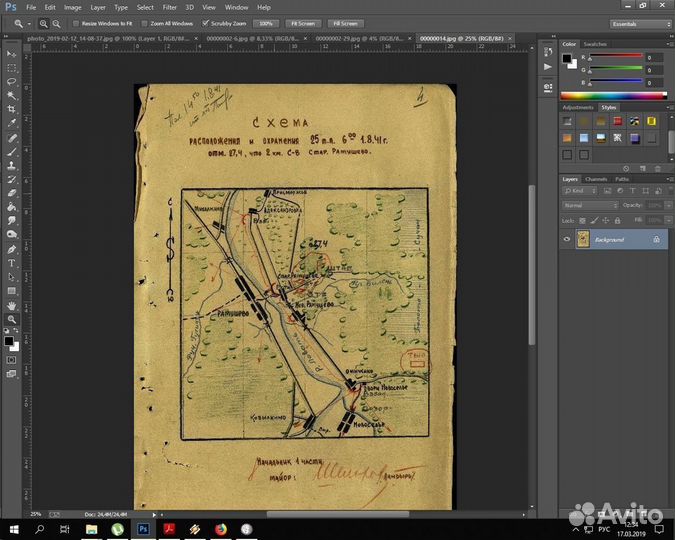Change screen mode icon in toolbox
This screenshot has height=540, width=675.
11,374
